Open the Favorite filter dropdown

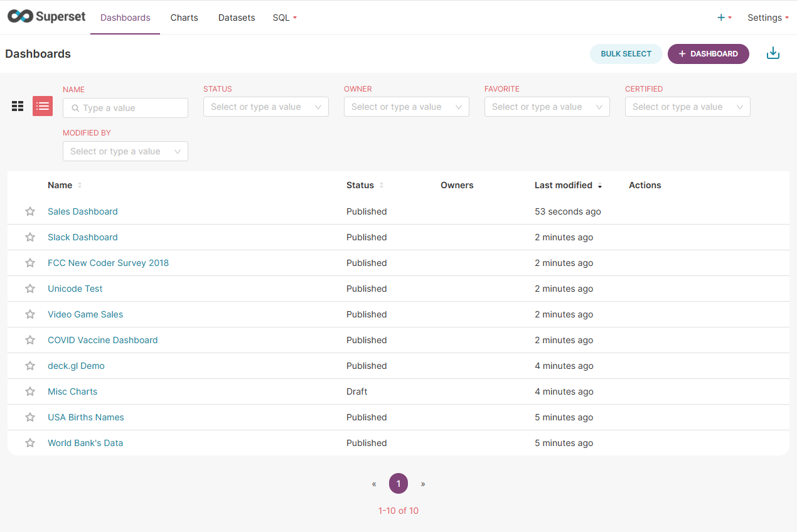point(547,107)
